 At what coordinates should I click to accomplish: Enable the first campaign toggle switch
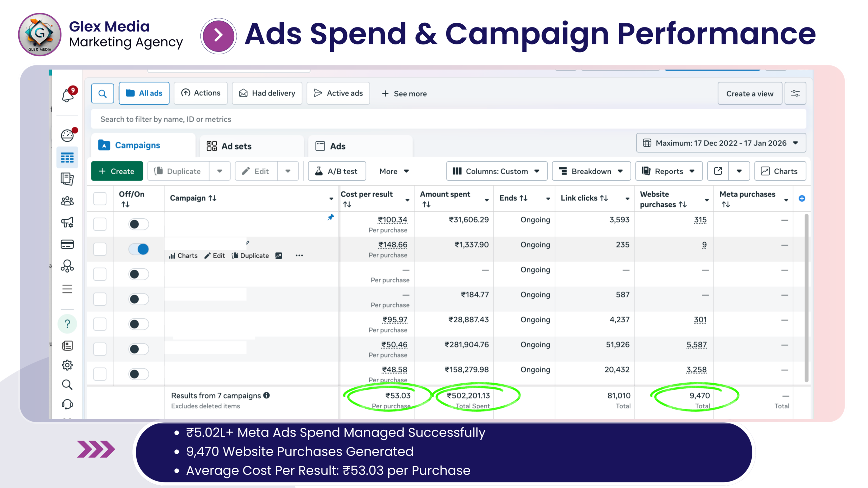click(x=139, y=224)
